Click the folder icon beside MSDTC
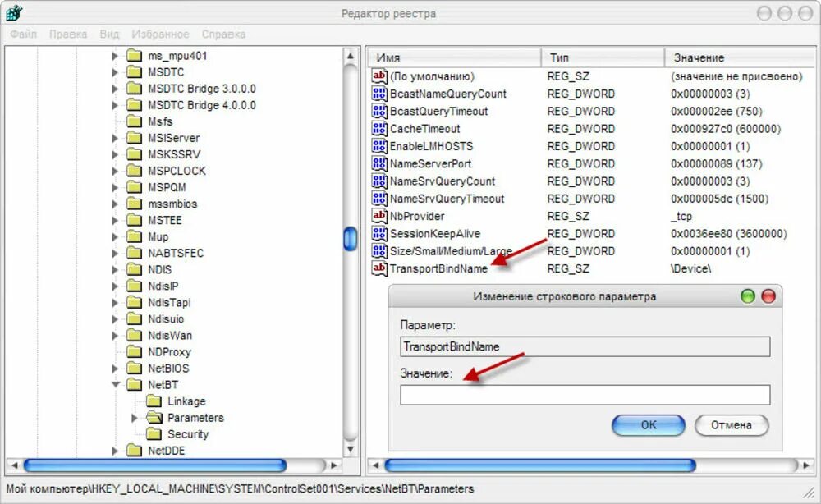This screenshot has width=821, height=504. (x=134, y=72)
